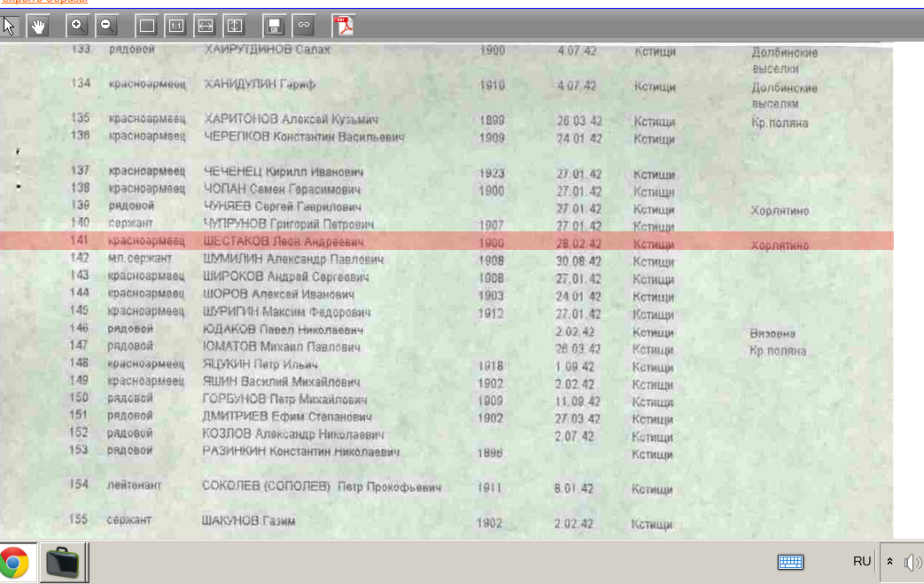The image size is (924, 584).
Task: Open the on-screen keyboard tray icon
Action: (x=790, y=562)
